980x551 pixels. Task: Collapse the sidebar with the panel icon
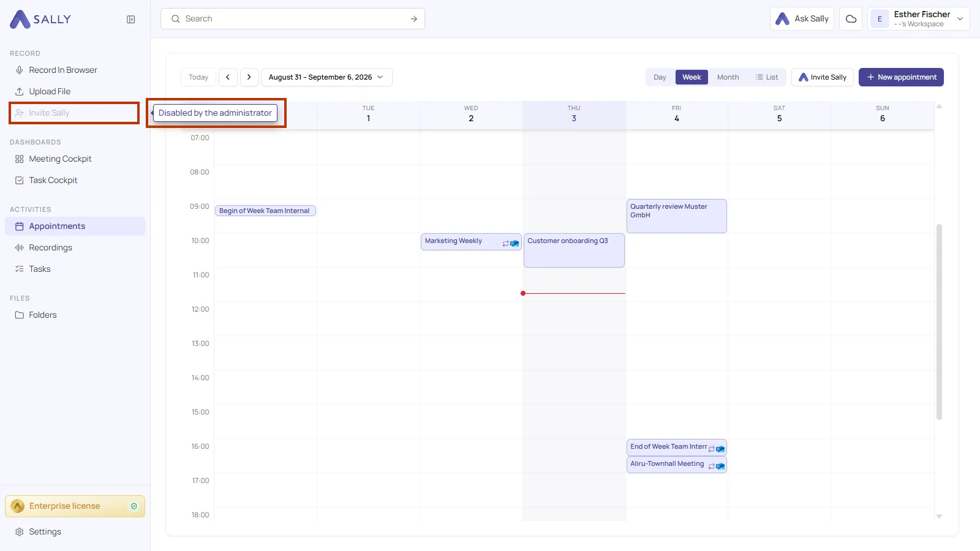point(130,20)
